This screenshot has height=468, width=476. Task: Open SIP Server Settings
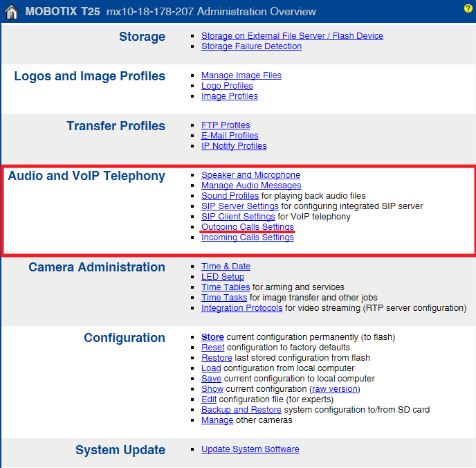pyautogui.click(x=239, y=206)
